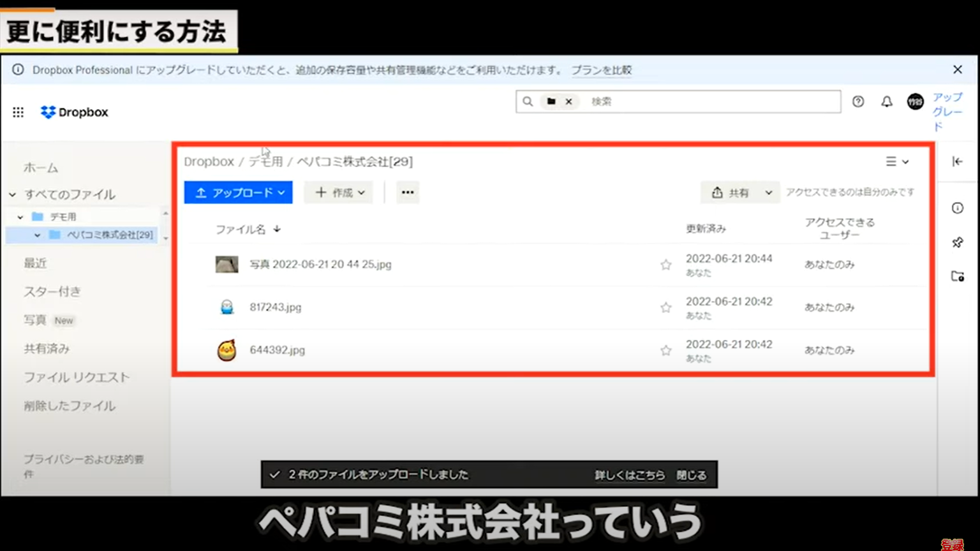Collapse すべてのファイル tree
The width and height of the screenshot is (980, 551).
[x=12, y=195]
